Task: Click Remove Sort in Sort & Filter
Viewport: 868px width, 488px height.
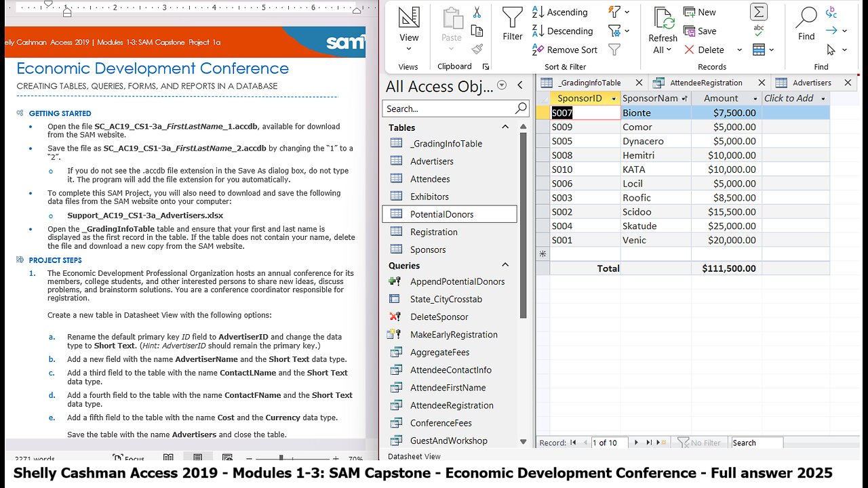Action: 565,49
